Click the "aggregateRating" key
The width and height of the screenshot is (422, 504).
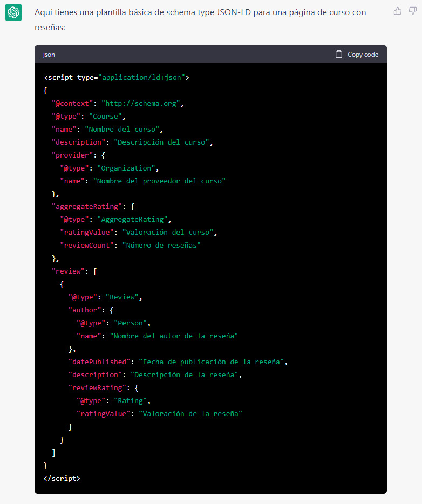[x=87, y=206]
